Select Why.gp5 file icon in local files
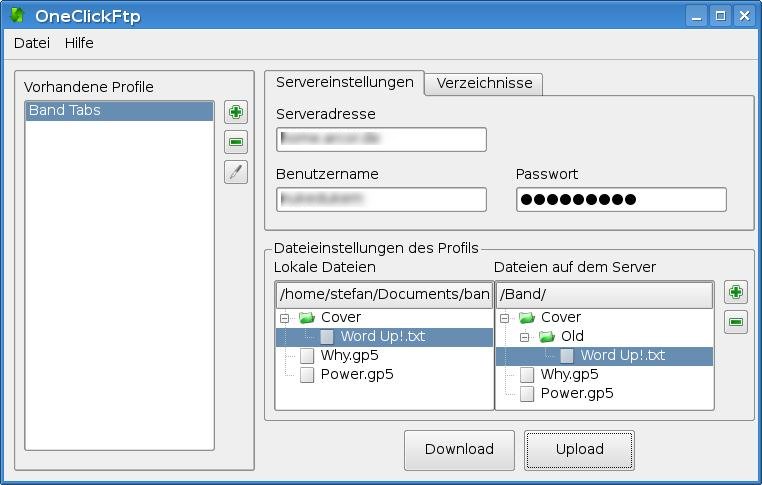The height and width of the screenshot is (485, 762). 307,356
